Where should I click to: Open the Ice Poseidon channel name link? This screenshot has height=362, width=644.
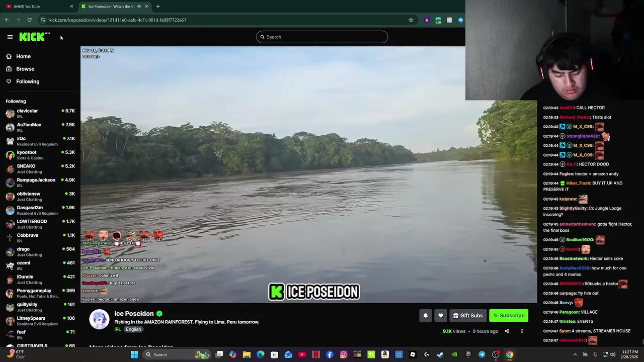click(134, 314)
